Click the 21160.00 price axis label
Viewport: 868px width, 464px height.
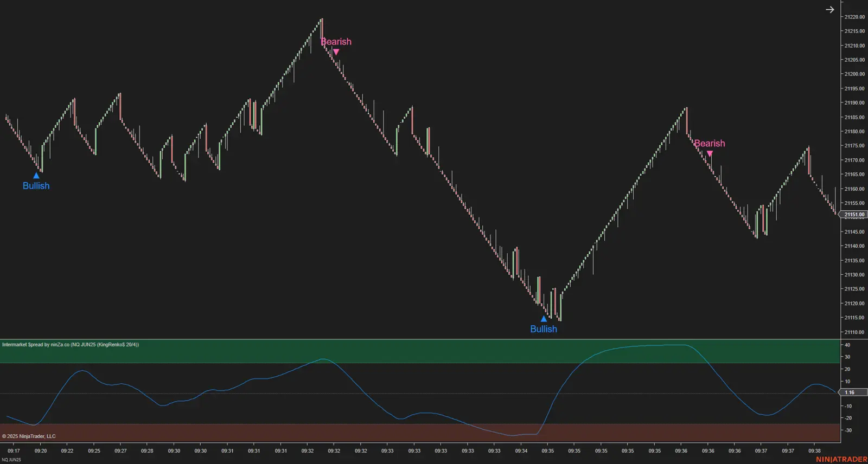854,189
